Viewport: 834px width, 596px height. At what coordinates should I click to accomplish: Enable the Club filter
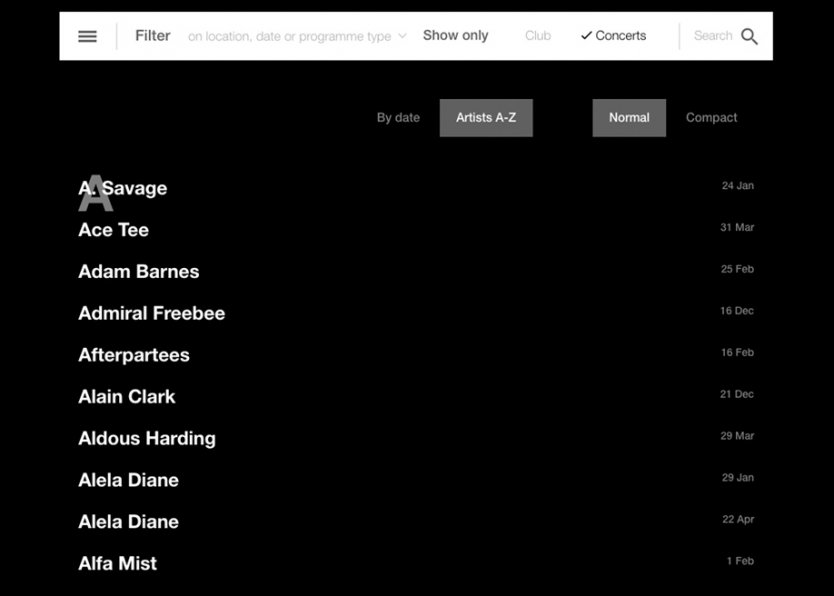(537, 35)
